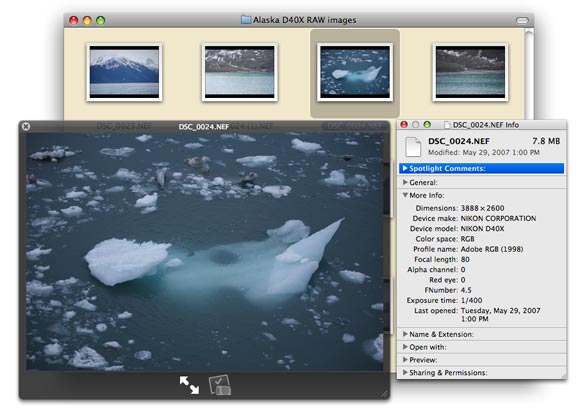Viewport: 580px width, 413px height.
Task: Click the Add to iPhoto icon in Quick Look
Action: point(219,385)
